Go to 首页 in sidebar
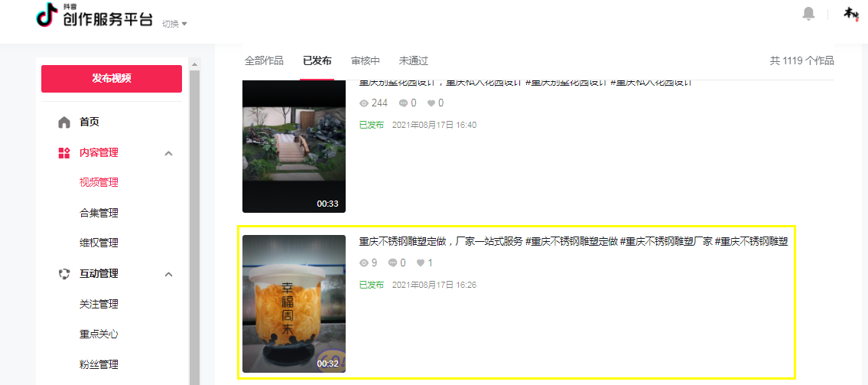The width and height of the screenshot is (868, 385). coord(89,122)
